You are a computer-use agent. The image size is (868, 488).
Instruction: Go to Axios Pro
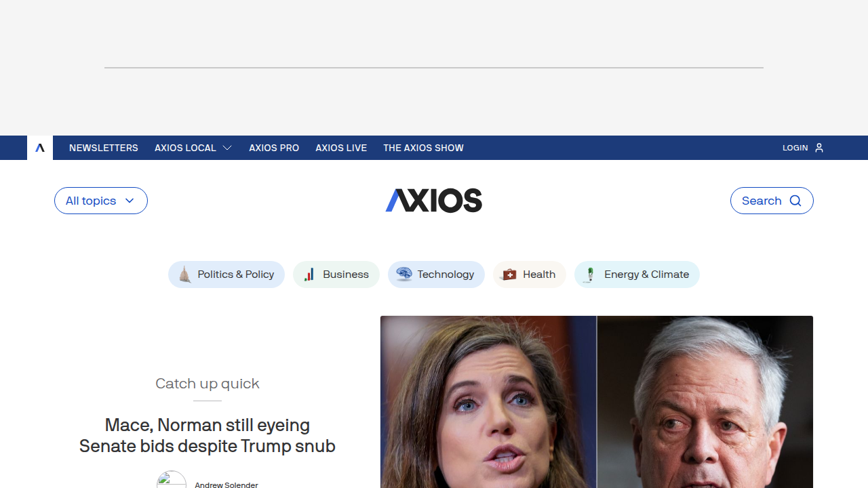(274, 148)
